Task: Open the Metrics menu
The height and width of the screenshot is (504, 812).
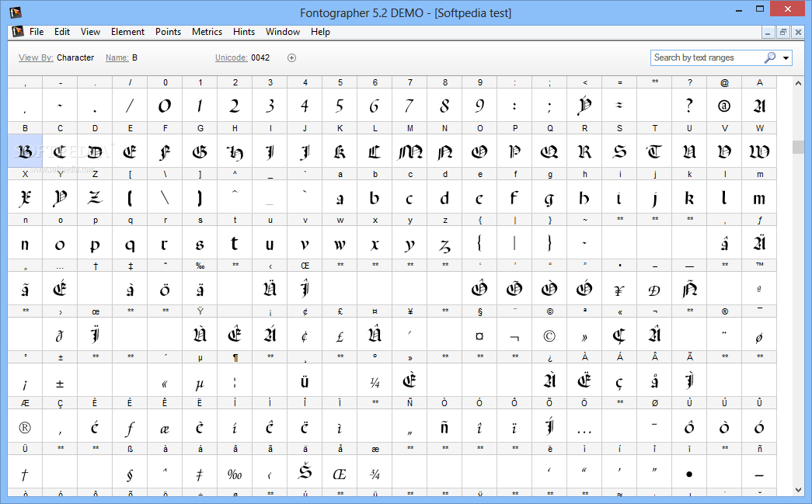Action: click(207, 32)
